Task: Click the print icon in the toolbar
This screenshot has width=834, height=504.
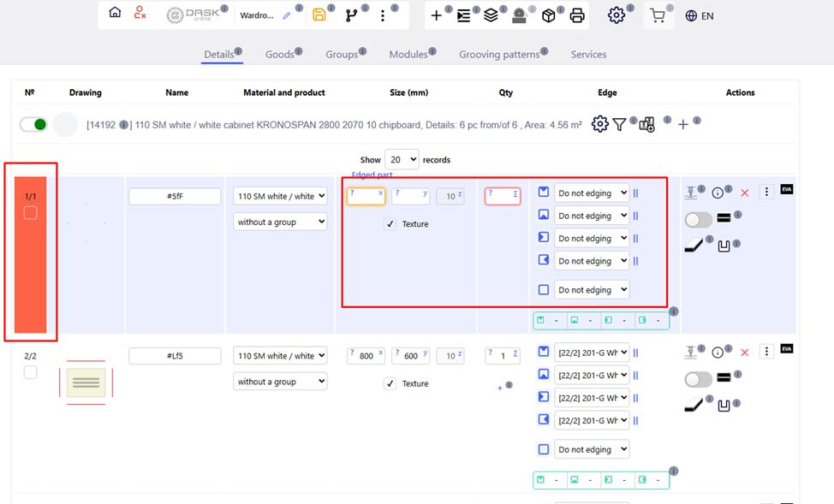Action: pos(577,15)
